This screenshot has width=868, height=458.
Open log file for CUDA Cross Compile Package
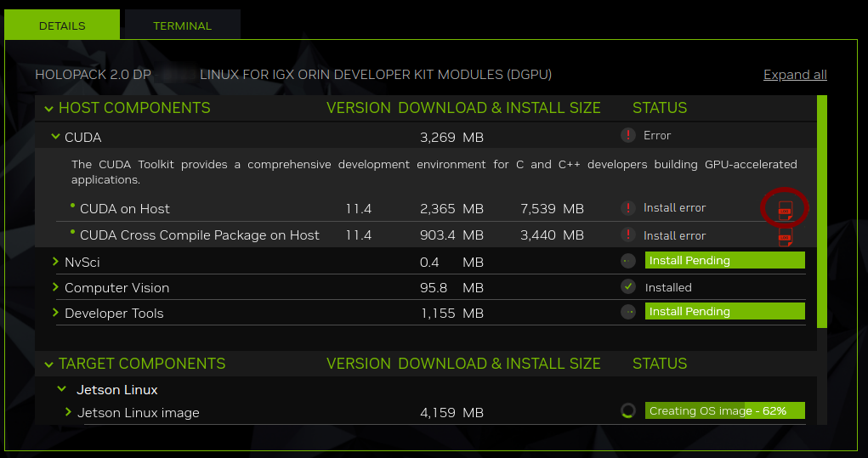click(x=785, y=238)
